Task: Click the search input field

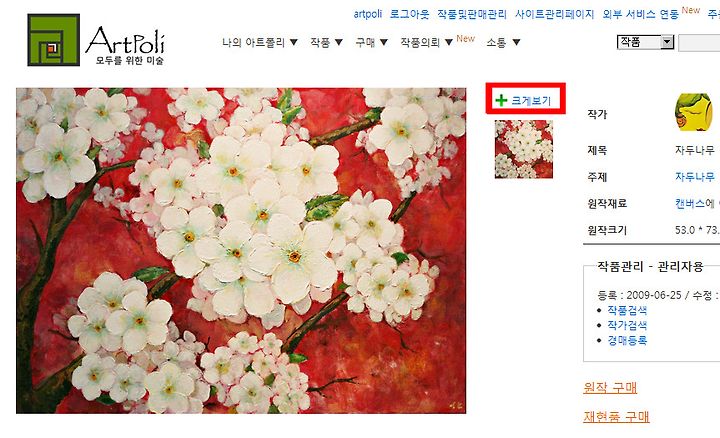Action: (x=699, y=43)
